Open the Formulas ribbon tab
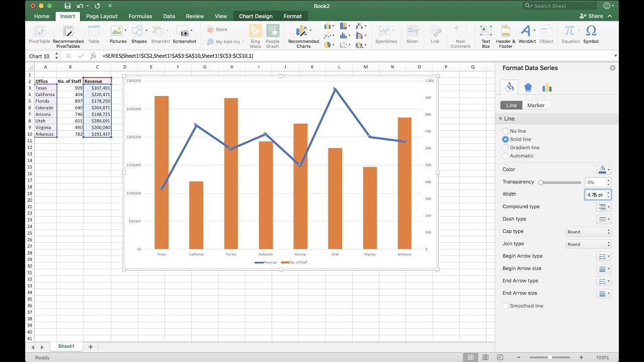This screenshot has width=644, height=362. (x=140, y=16)
